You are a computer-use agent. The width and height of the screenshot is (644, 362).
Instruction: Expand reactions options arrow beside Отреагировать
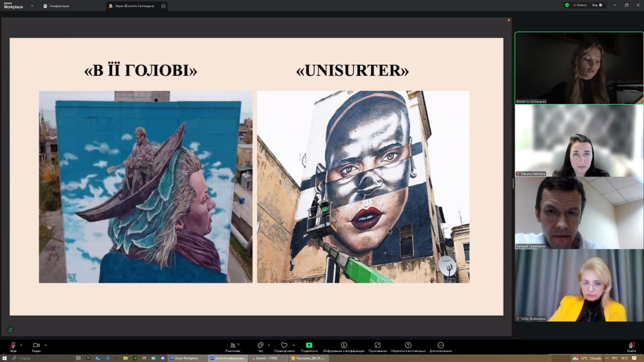(x=294, y=345)
